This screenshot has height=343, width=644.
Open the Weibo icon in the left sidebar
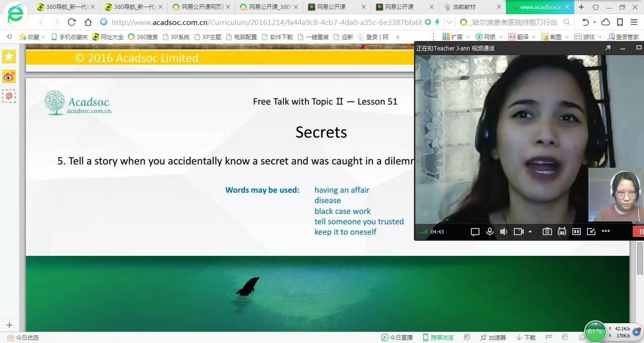tap(9, 76)
